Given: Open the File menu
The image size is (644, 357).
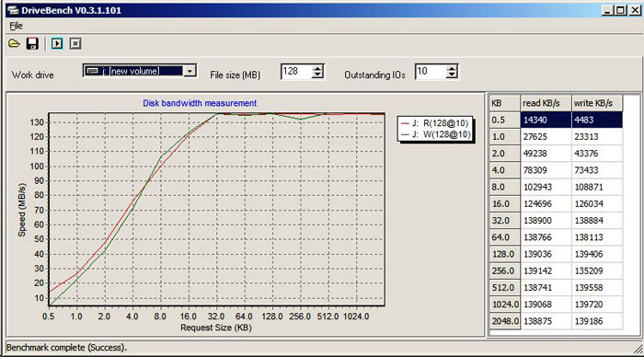Looking at the screenshot, I should click(16, 26).
